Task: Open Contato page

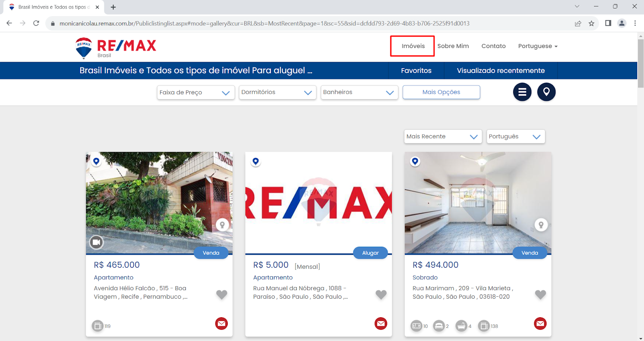Action: 493,46
